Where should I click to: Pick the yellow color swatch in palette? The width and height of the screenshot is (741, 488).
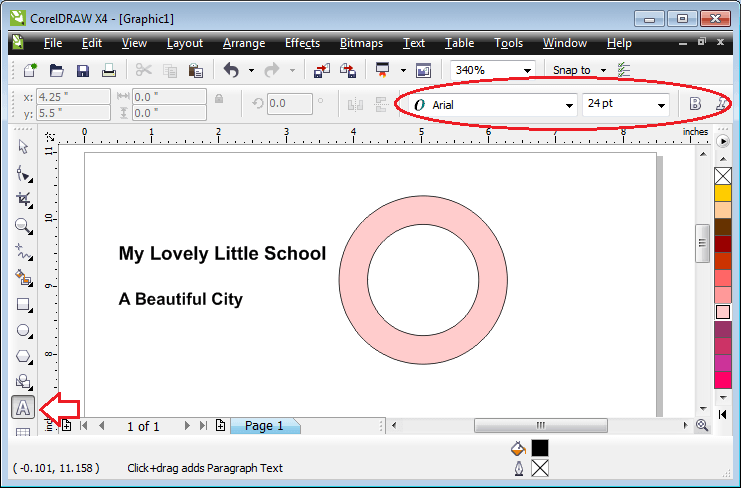point(723,193)
